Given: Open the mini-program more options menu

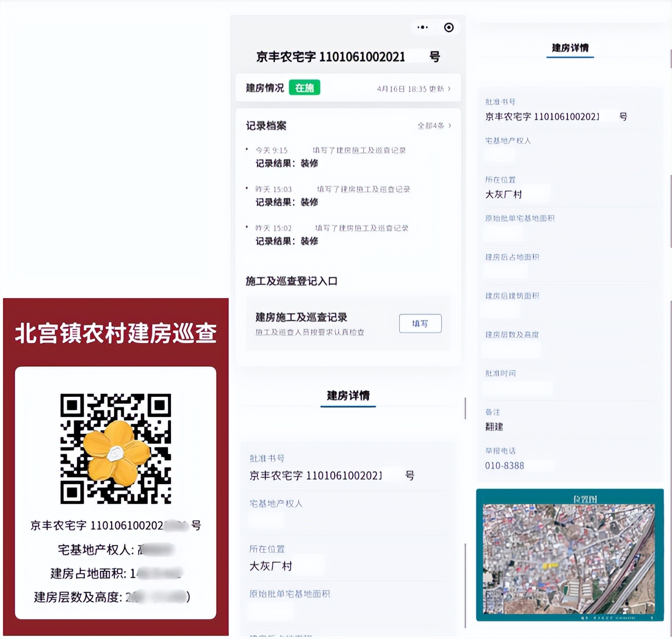Looking at the screenshot, I should (422, 27).
